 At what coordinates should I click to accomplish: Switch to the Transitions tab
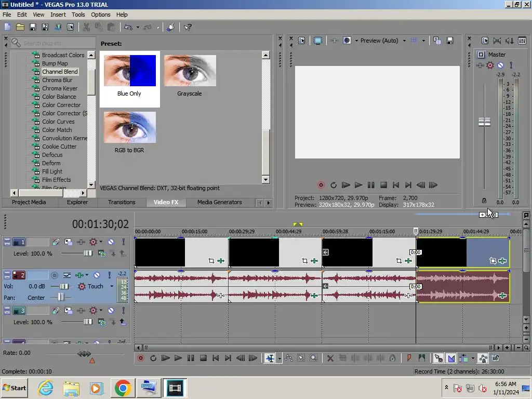point(122,202)
